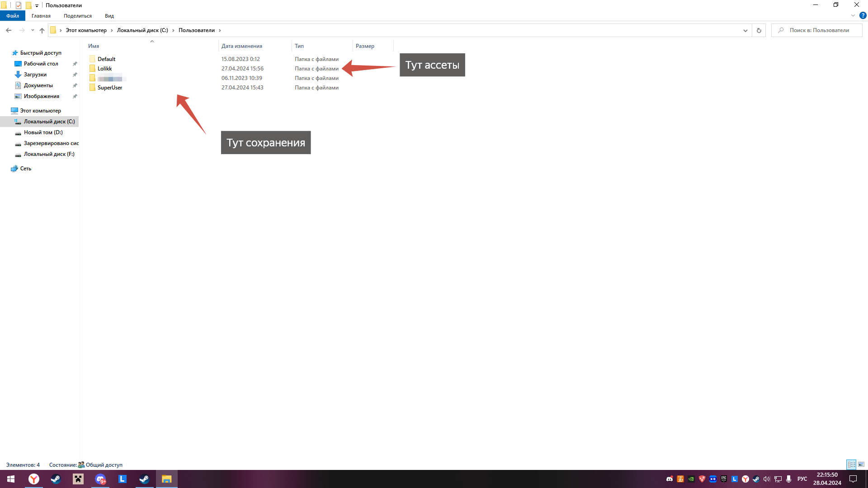Expand the ribbon with the chevron
Image resolution: width=868 pixels, height=488 pixels.
(853, 15)
